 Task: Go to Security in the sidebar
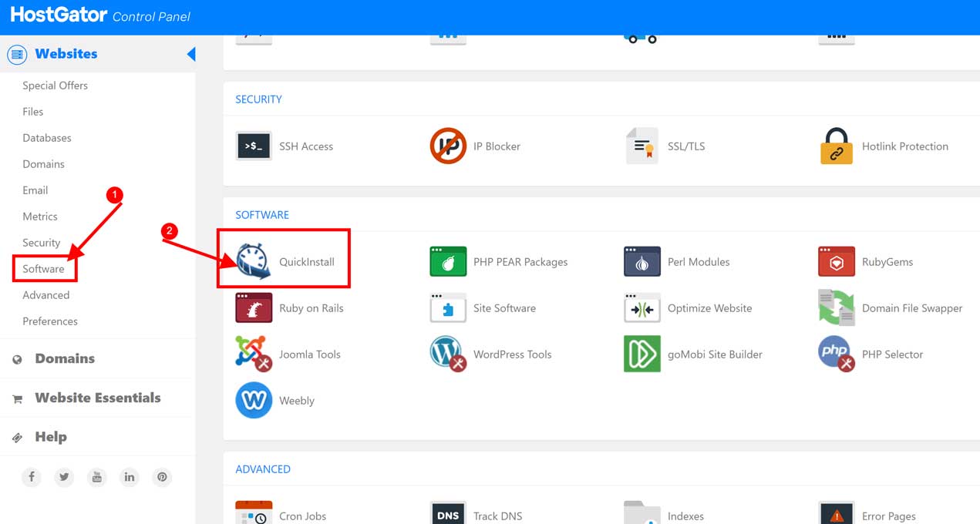[x=42, y=243]
